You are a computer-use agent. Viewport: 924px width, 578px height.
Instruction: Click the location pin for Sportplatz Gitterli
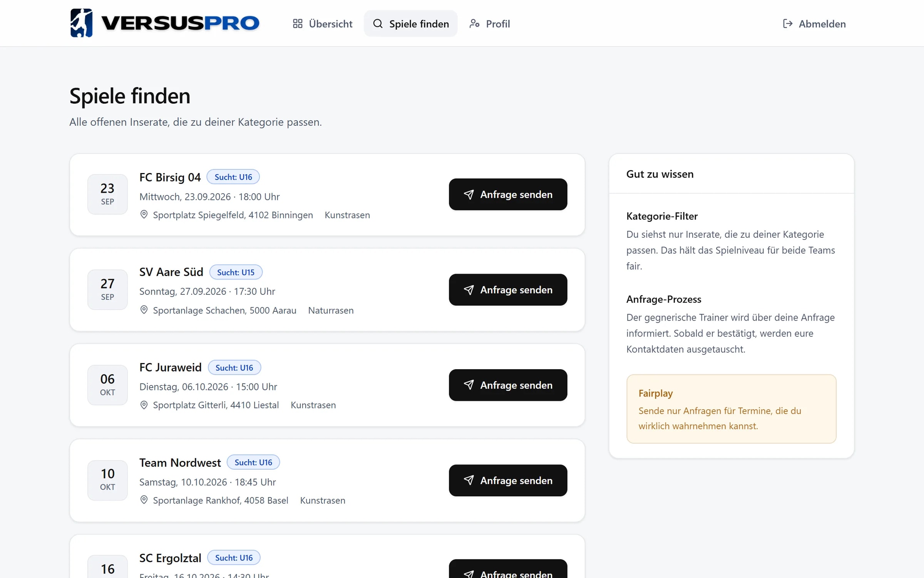(x=144, y=405)
